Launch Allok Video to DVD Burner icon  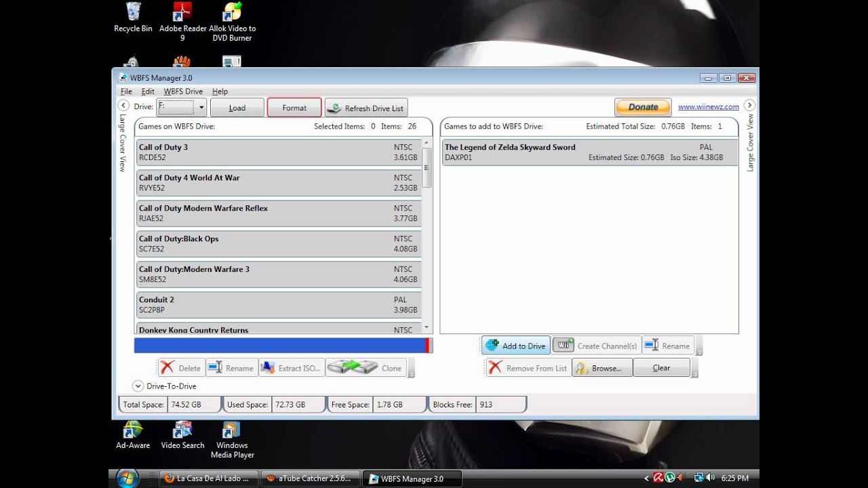coord(232,22)
